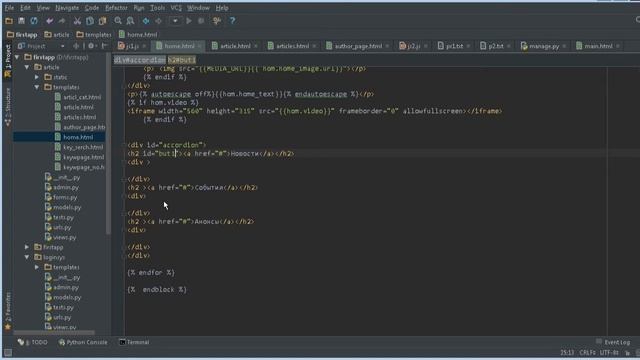Collapse the article folder arrow
This screenshot has width=640, height=360.
(x=27, y=67)
